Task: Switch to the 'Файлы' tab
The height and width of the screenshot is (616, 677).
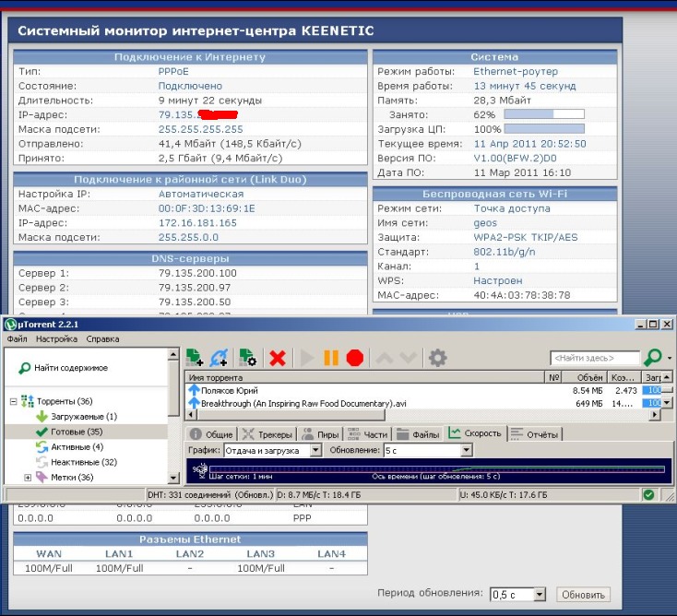Action: click(x=418, y=434)
